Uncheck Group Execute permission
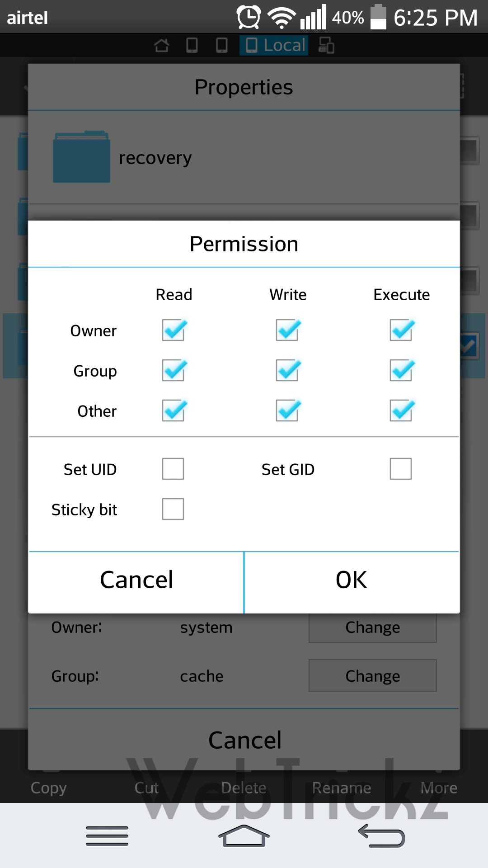The height and width of the screenshot is (868, 488). (x=402, y=370)
